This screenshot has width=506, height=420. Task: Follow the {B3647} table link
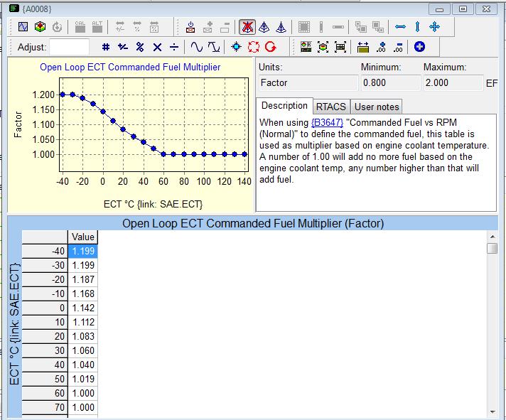tap(327, 122)
